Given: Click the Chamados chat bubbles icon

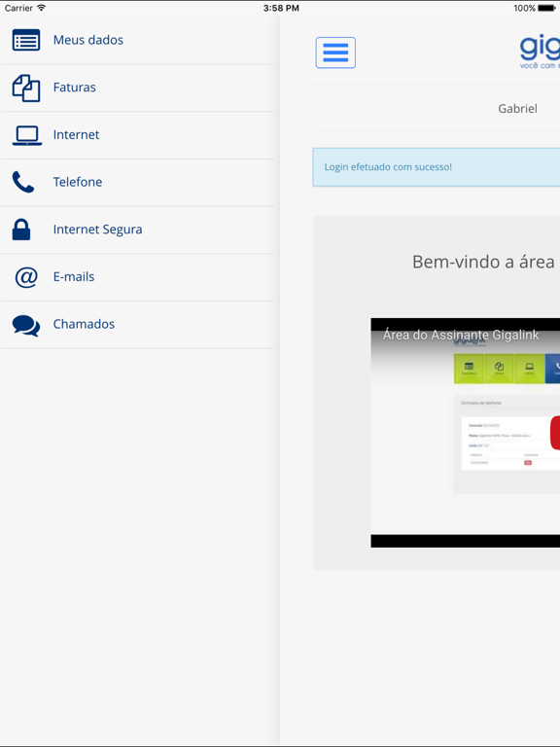Looking at the screenshot, I should [x=26, y=326].
